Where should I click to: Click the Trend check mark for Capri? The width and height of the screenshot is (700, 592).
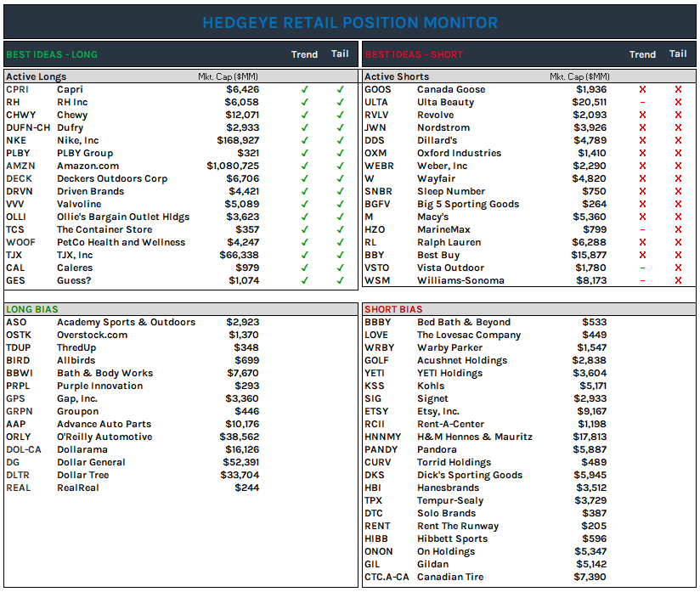[305, 89]
